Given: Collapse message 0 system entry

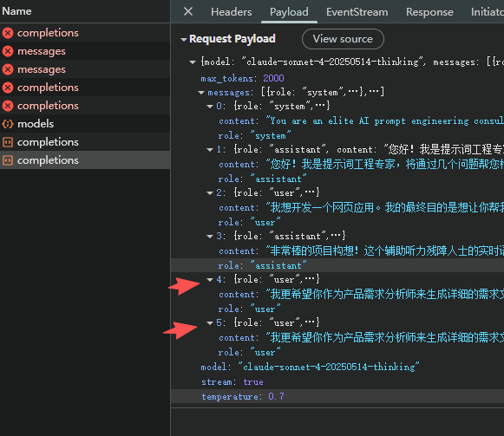Looking at the screenshot, I should point(210,106).
